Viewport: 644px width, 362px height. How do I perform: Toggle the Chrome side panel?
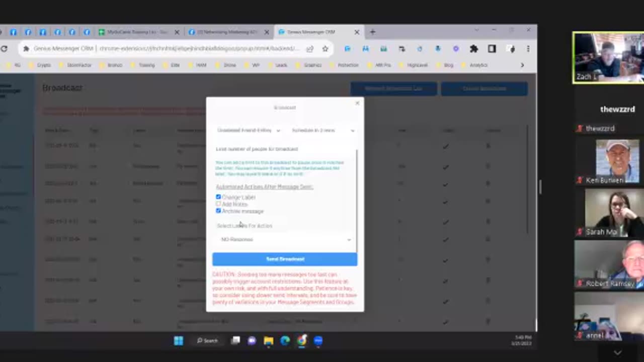click(x=492, y=49)
